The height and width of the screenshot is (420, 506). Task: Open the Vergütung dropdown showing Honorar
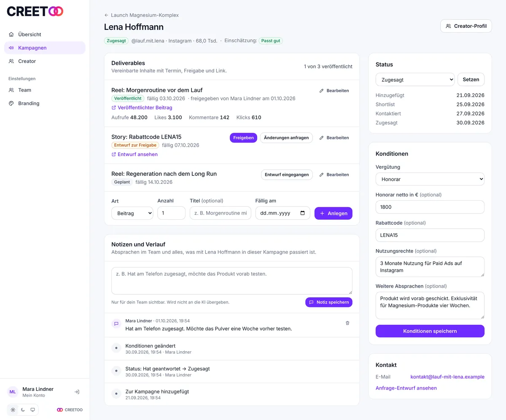point(430,179)
